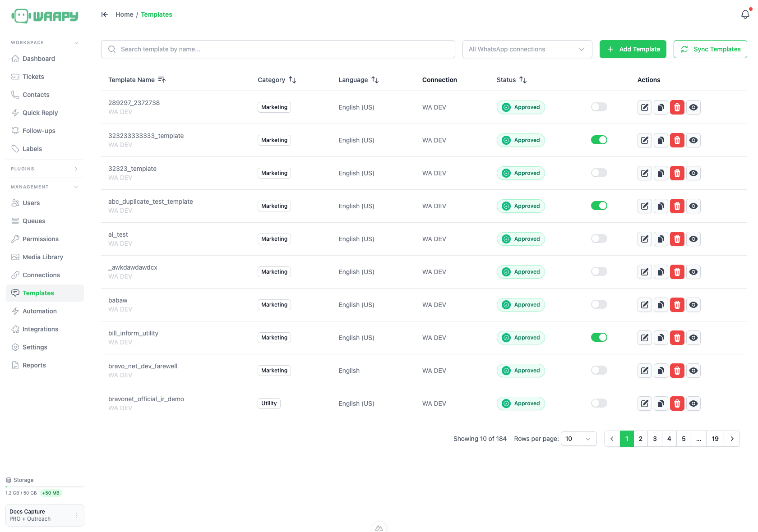Click the Add Template button
The image size is (758, 532).
[x=633, y=49]
